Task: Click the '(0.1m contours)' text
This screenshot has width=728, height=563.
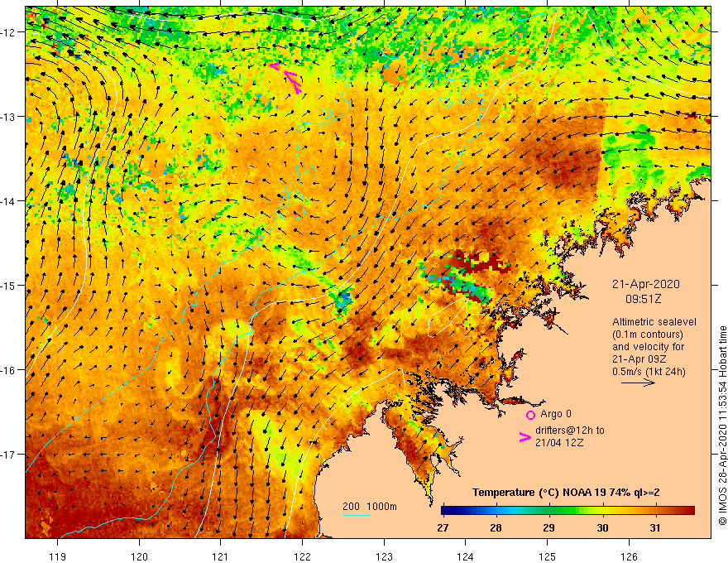Action: [647, 334]
